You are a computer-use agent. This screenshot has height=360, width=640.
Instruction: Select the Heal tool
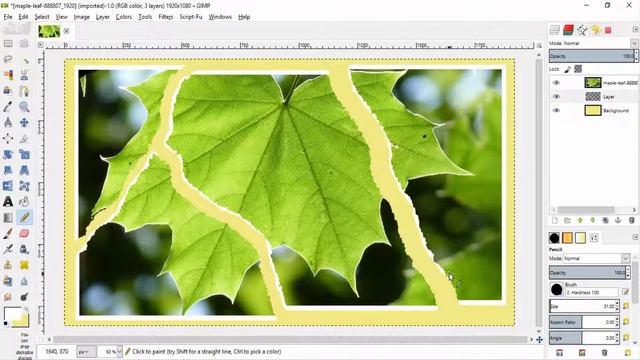24,265
